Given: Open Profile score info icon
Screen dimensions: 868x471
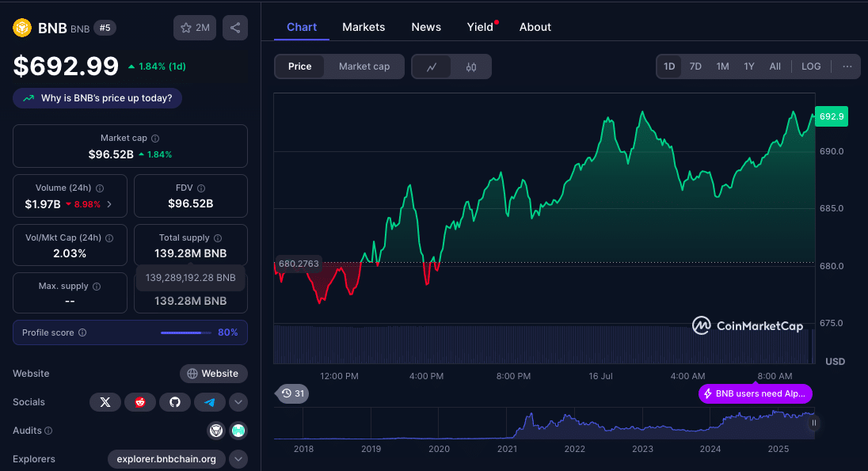Looking at the screenshot, I should click(82, 332).
